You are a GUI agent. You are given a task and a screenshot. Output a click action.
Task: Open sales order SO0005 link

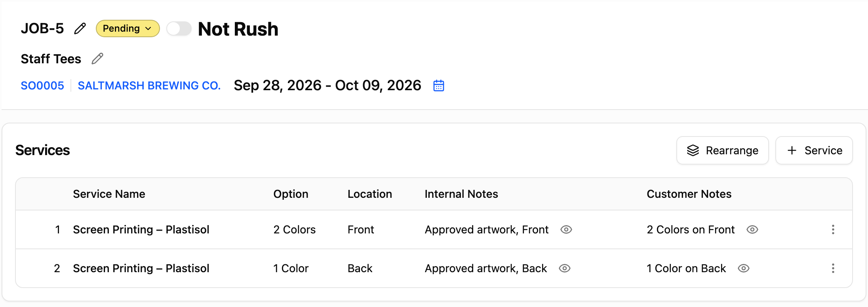point(42,85)
